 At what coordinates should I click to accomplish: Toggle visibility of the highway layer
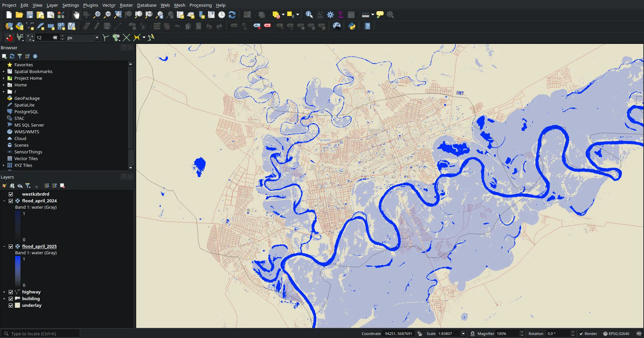(11, 292)
